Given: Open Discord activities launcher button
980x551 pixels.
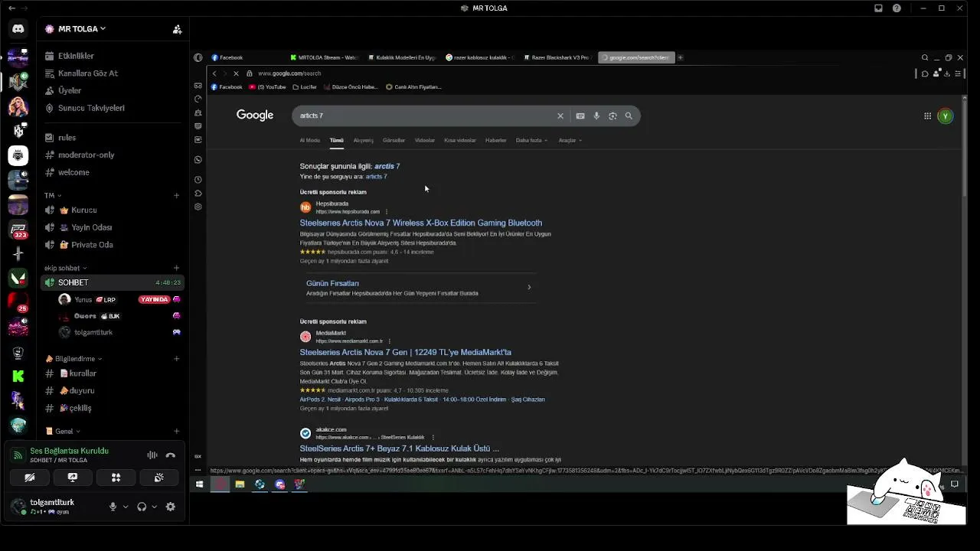Looking at the screenshot, I should point(116,478).
